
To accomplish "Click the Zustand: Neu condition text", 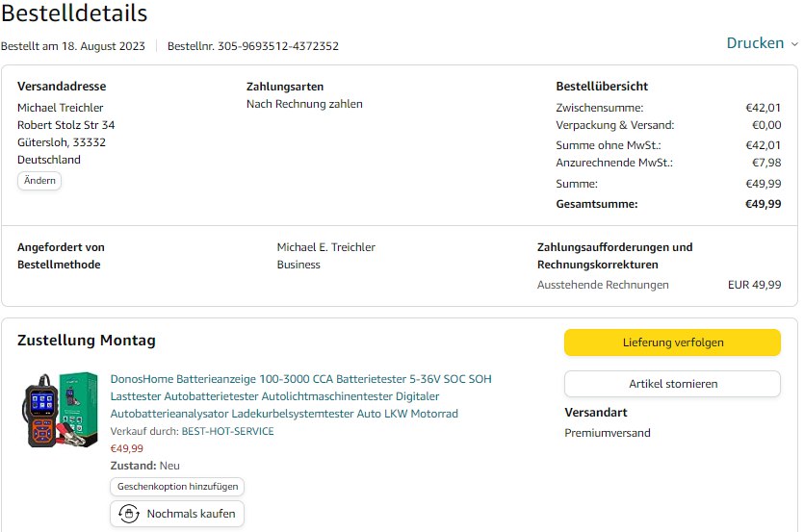I will pos(144,466).
